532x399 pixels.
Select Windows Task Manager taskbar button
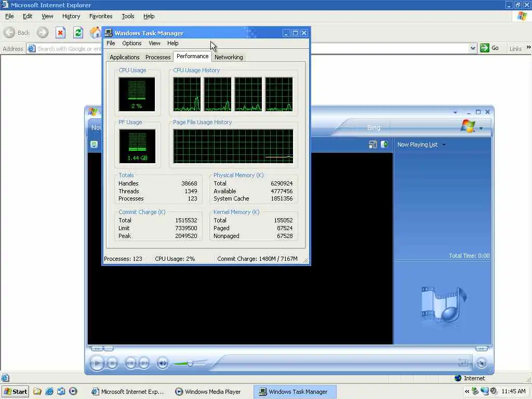[295, 392]
